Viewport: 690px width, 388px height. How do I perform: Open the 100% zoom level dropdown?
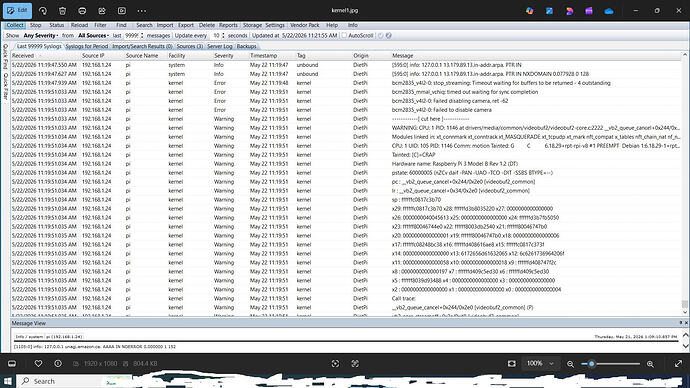[x=540, y=364]
